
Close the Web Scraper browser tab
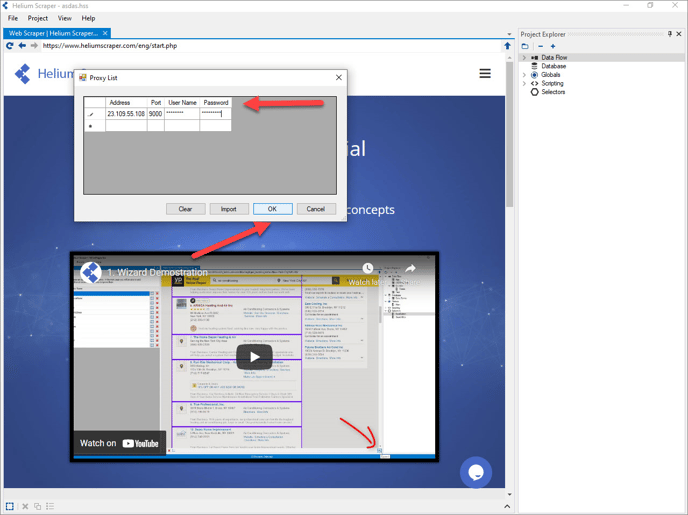click(105, 33)
